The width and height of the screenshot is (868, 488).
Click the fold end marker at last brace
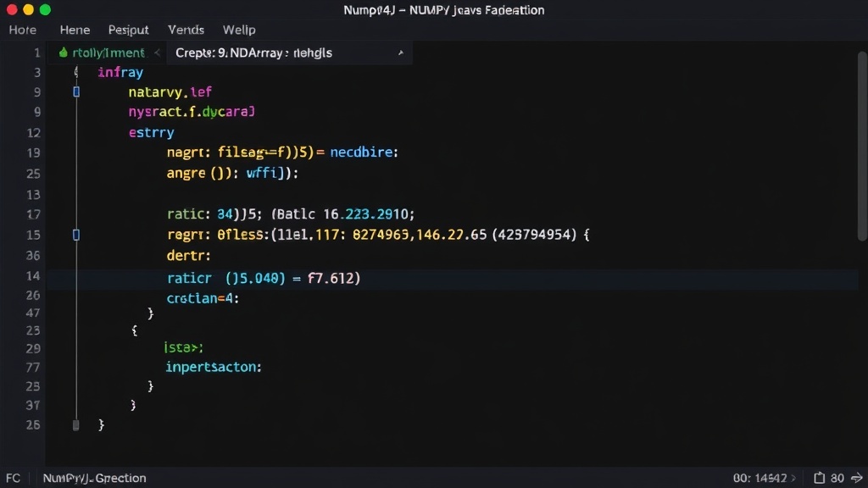pos(75,425)
